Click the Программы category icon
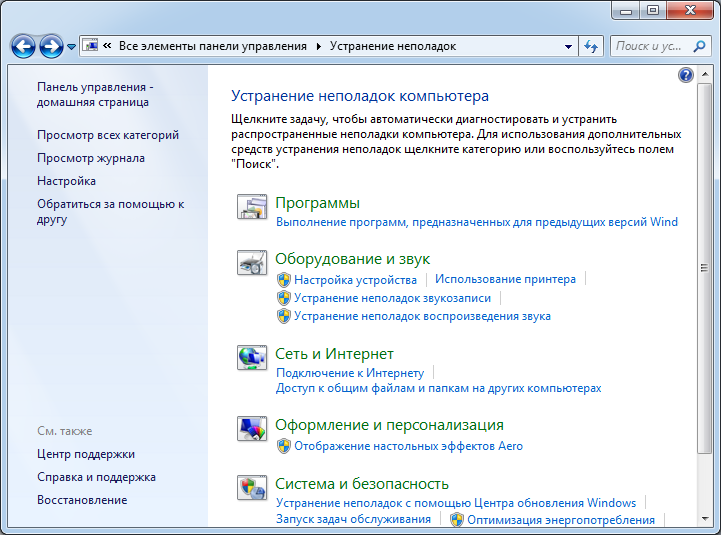Viewport: 722px width, 536px height. click(252, 207)
